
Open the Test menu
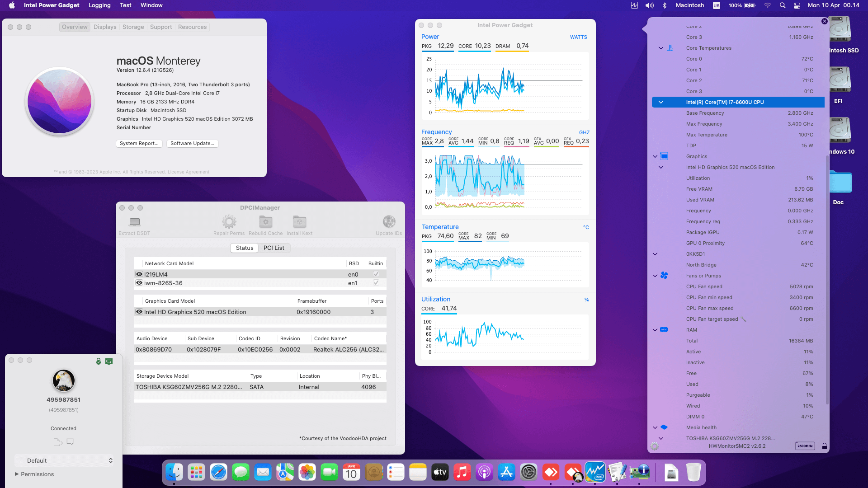tap(126, 5)
